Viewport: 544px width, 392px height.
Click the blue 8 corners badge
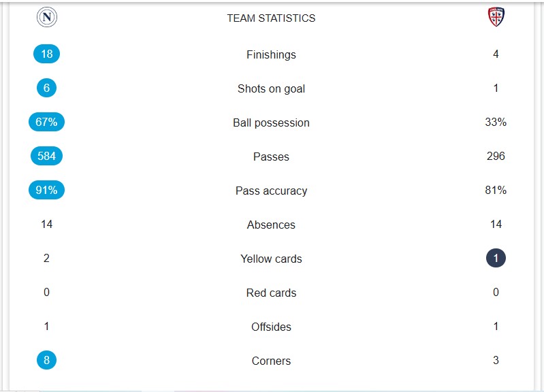pyautogui.click(x=46, y=360)
